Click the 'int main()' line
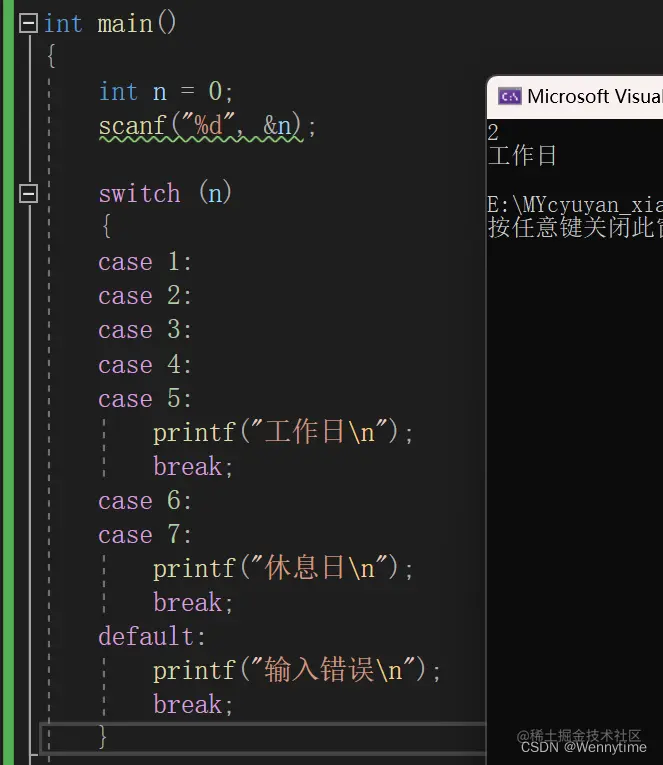The width and height of the screenshot is (663, 765). [x=110, y=23]
